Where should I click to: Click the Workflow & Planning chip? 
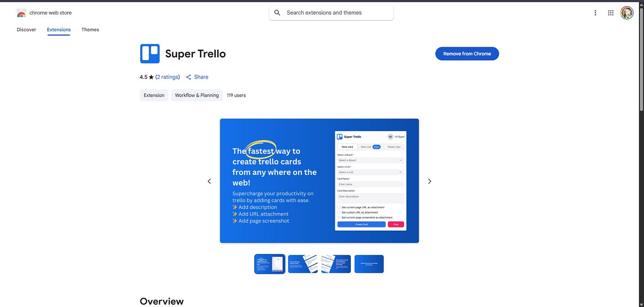point(197,95)
